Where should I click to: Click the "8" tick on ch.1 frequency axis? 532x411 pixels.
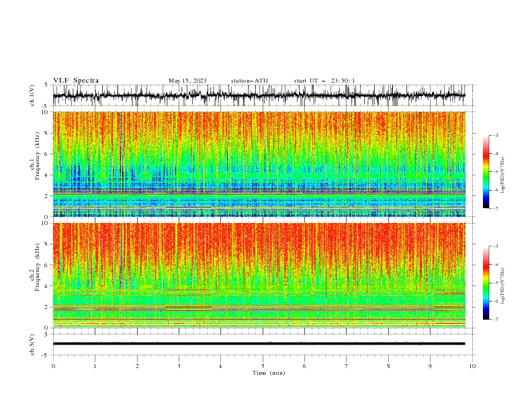click(47, 133)
